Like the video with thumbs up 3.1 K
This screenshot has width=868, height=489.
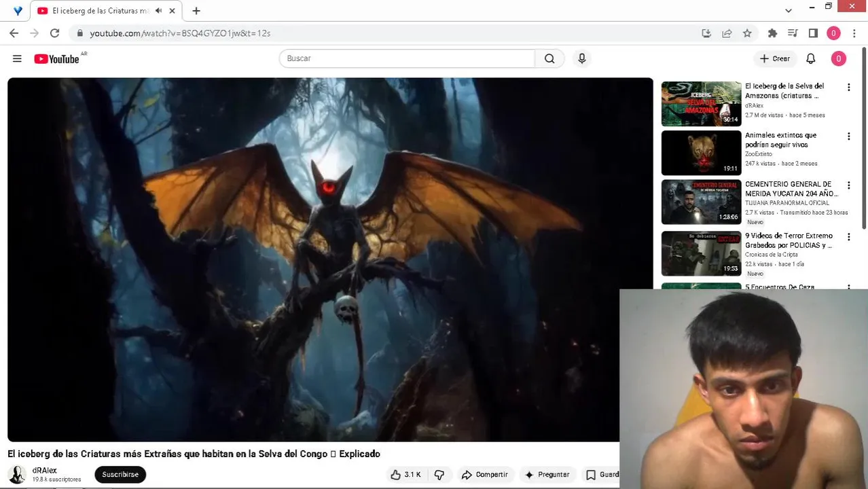[405, 475]
